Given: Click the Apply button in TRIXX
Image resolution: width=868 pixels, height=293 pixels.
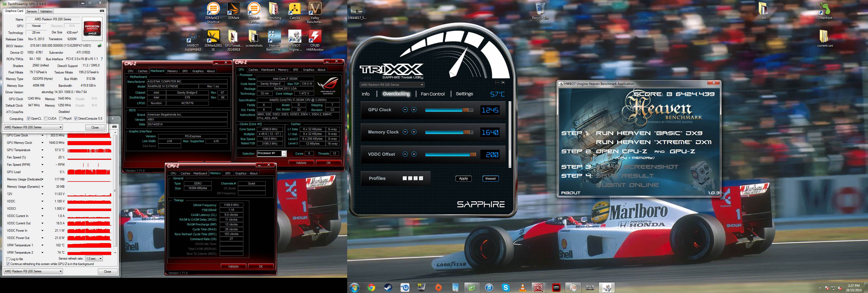Looking at the screenshot, I should click(x=463, y=178).
